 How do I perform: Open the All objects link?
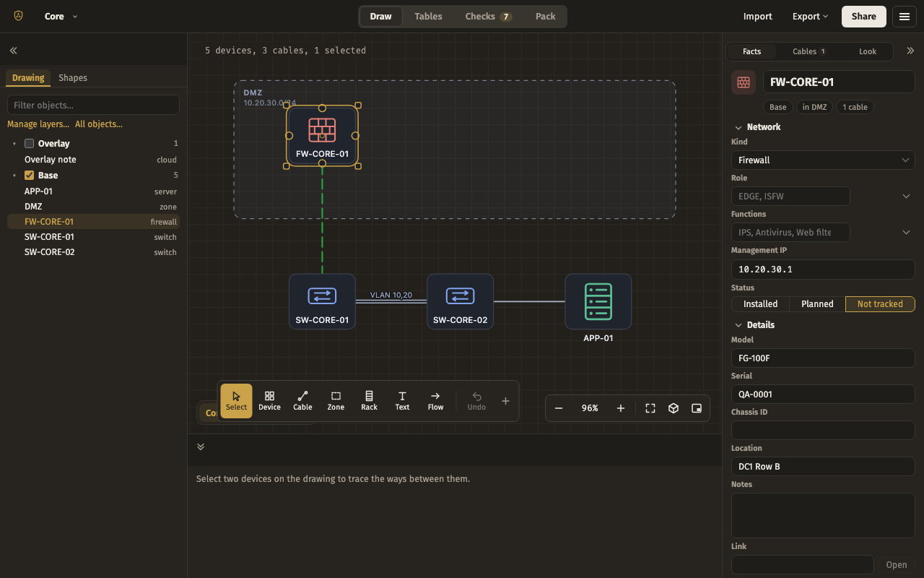(x=99, y=124)
